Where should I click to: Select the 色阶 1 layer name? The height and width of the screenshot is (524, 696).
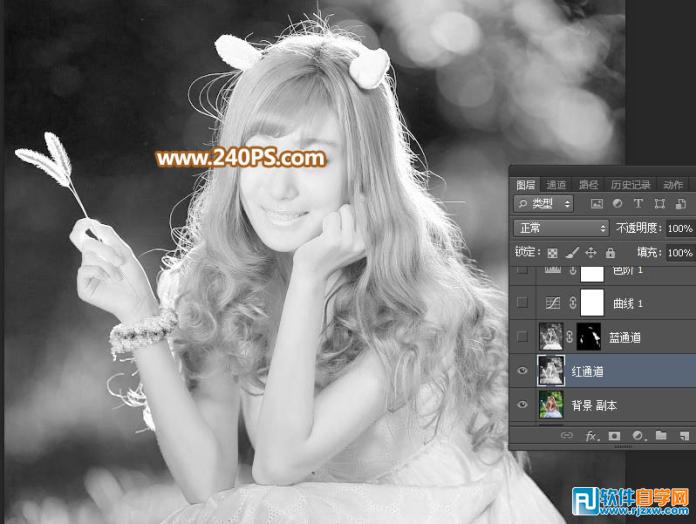click(628, 270)
